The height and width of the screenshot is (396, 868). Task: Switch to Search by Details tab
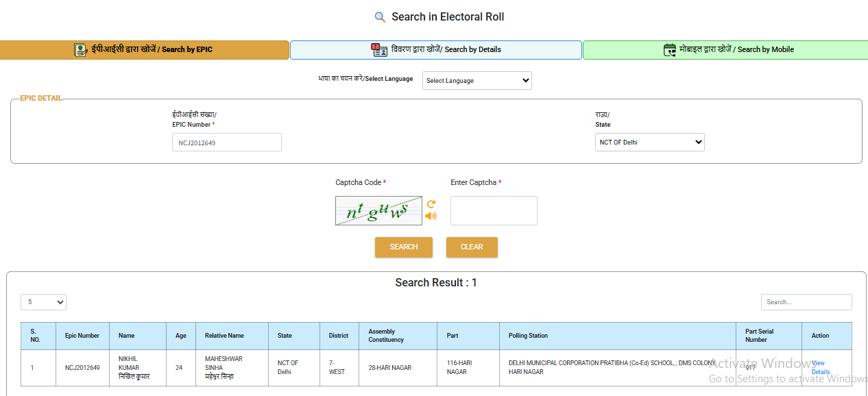click(436, 49)
